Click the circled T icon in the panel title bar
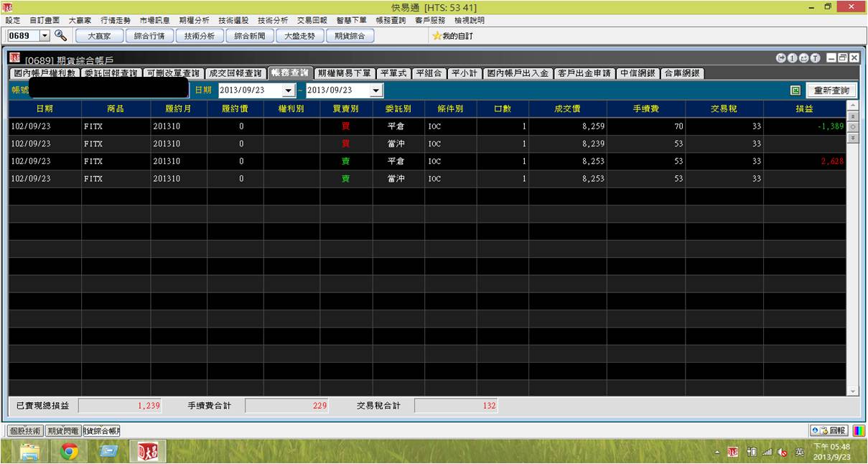 [815, 58]
